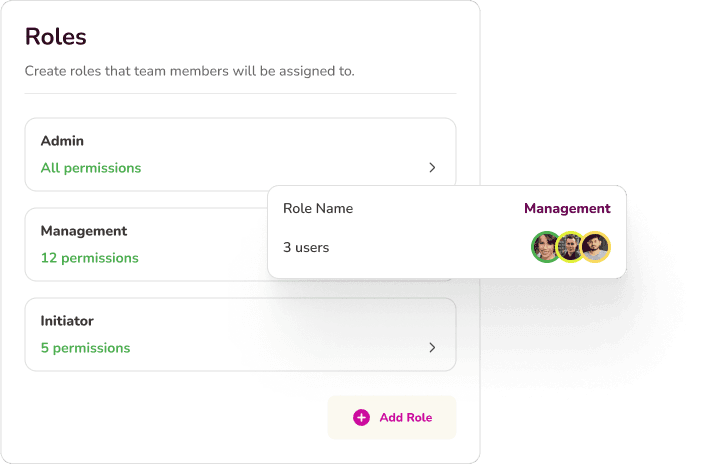
Task: Select the orange-ringed bearded user avatar
Action: 595,247
